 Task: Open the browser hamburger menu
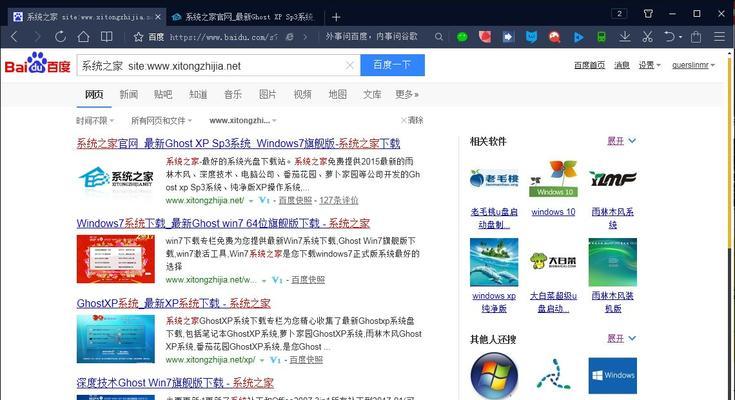click(720, 37)
